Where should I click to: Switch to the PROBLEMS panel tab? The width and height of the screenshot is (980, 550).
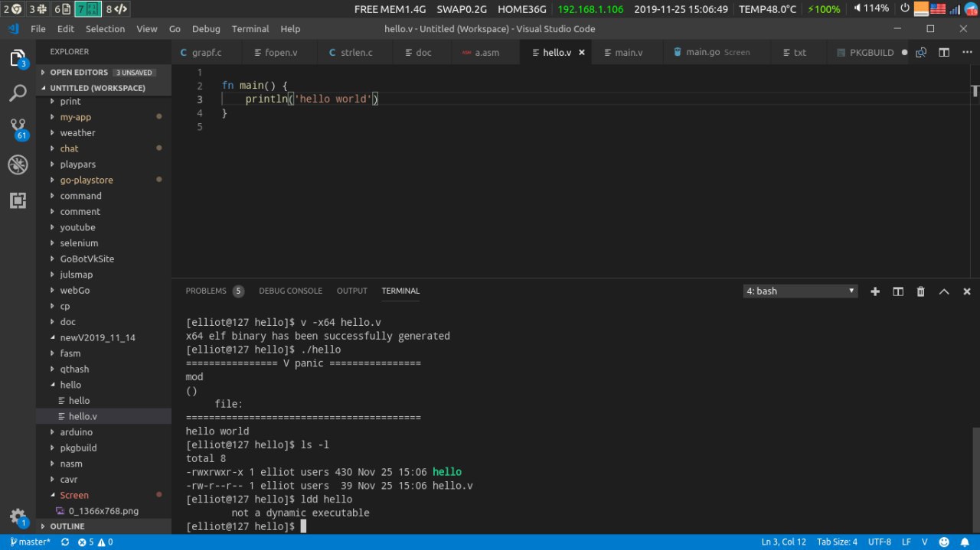214,291
